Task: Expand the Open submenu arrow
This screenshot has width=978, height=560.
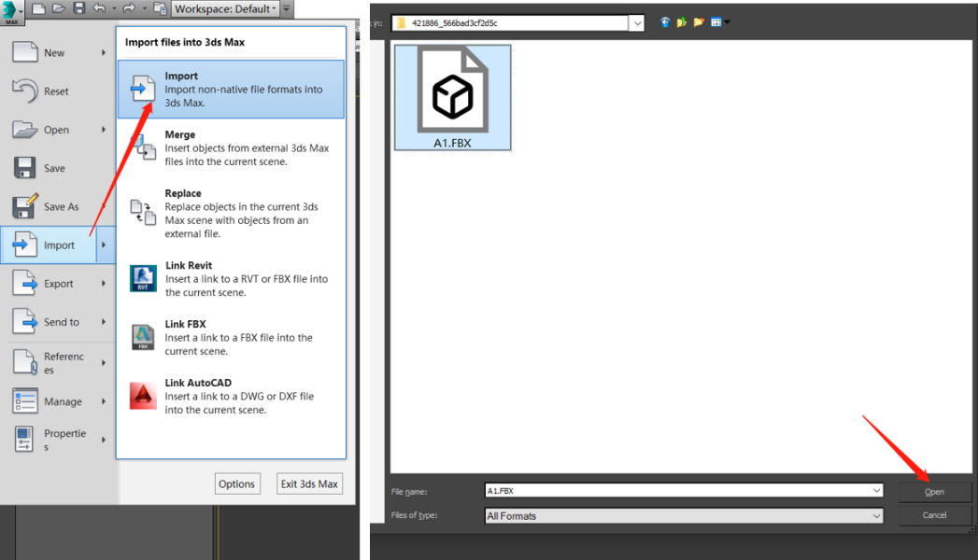Action: click(104, 130)
